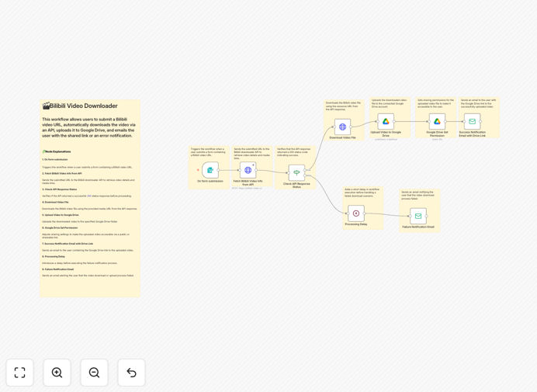Click the '7. Success Notification Email with Drive Link' heading

click(x=68, y=244)
